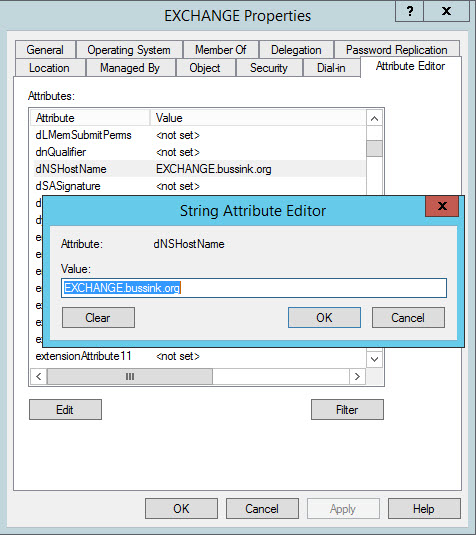The width and height of the screenshot is (476, 535).
Task: Click the help question mark icon
Action: click(x=409, y=11)
